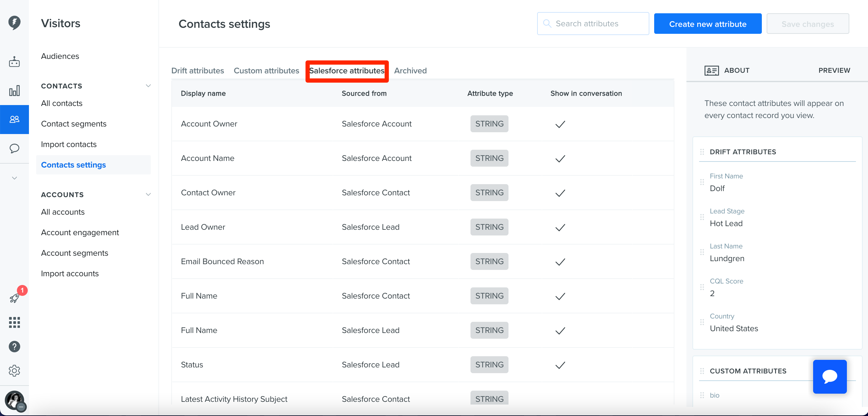868x416 pixels.
Task: Open the Help question mark icon
Action: tap(14, 347)
